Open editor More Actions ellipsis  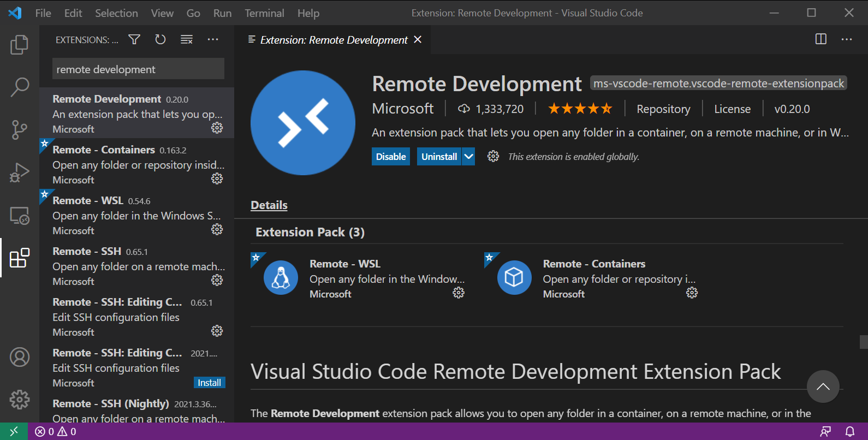[847, 39]
